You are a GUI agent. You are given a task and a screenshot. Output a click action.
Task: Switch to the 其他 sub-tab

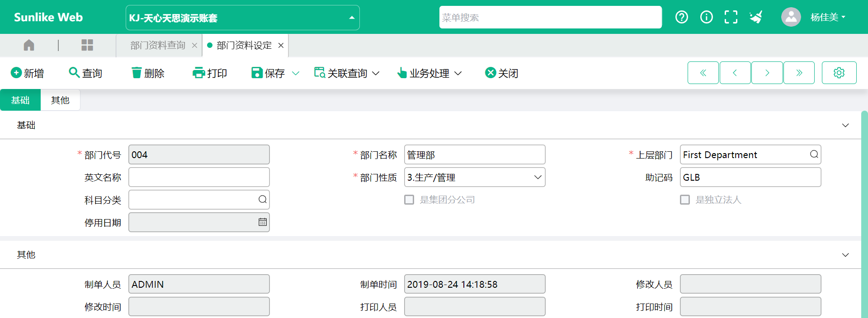[x=60, y=100]
